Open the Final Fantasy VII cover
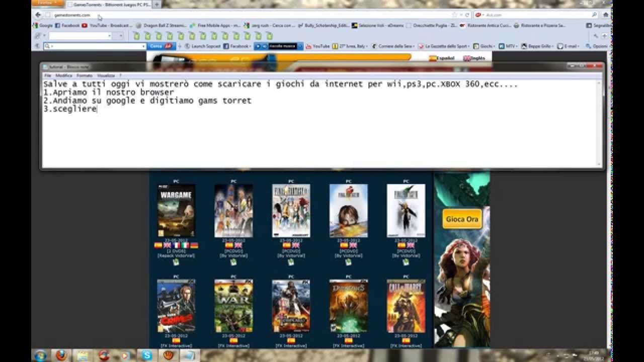Screen dimensions: 644x362 406,211
